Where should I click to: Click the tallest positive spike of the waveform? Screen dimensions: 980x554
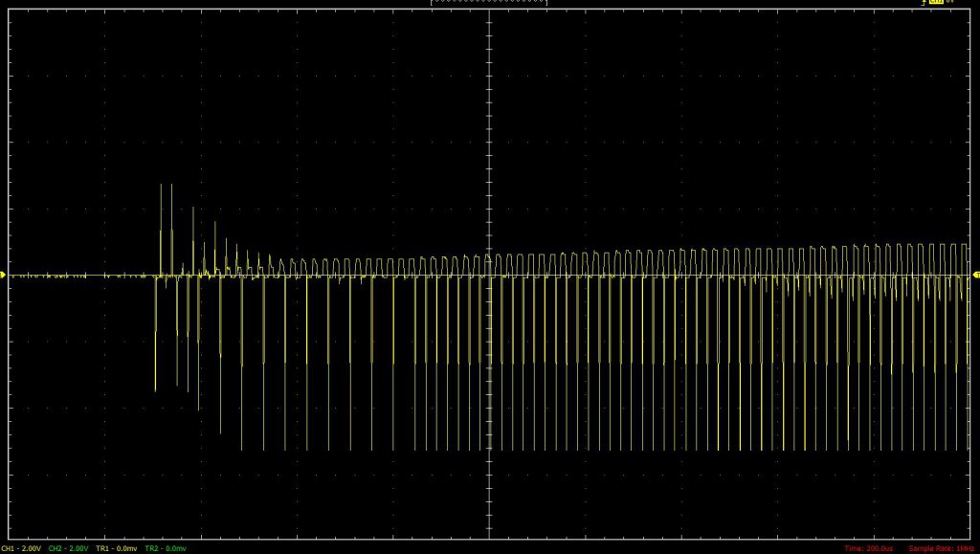point(161,185)
